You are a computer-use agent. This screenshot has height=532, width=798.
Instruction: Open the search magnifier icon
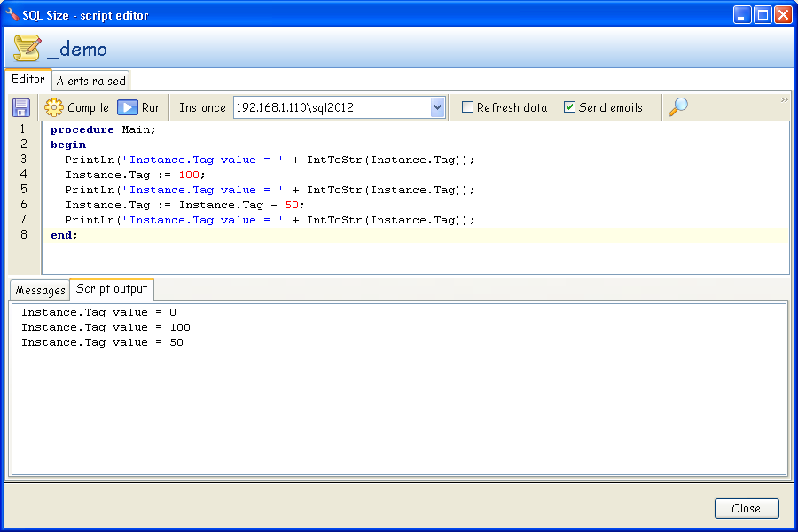coord(679,106)
